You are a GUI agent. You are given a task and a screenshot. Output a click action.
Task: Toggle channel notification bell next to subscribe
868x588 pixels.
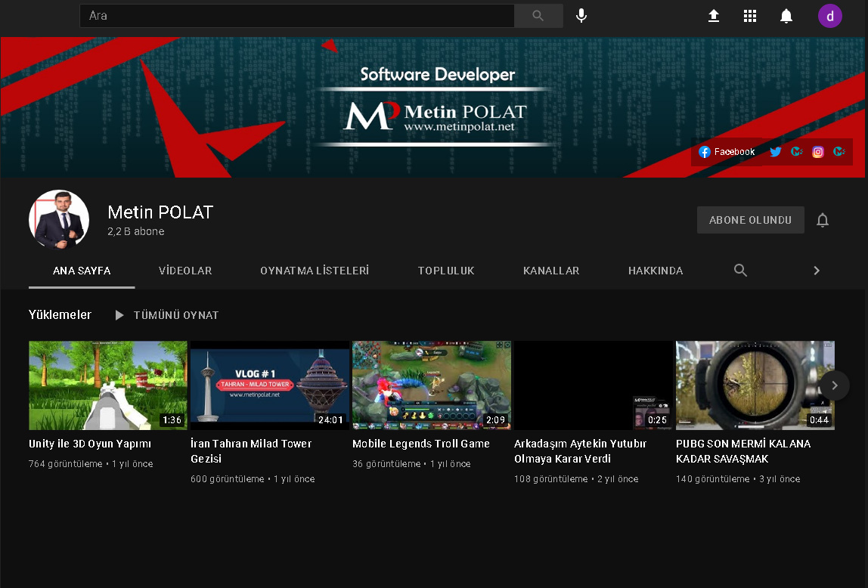click(x=823, y=221)
